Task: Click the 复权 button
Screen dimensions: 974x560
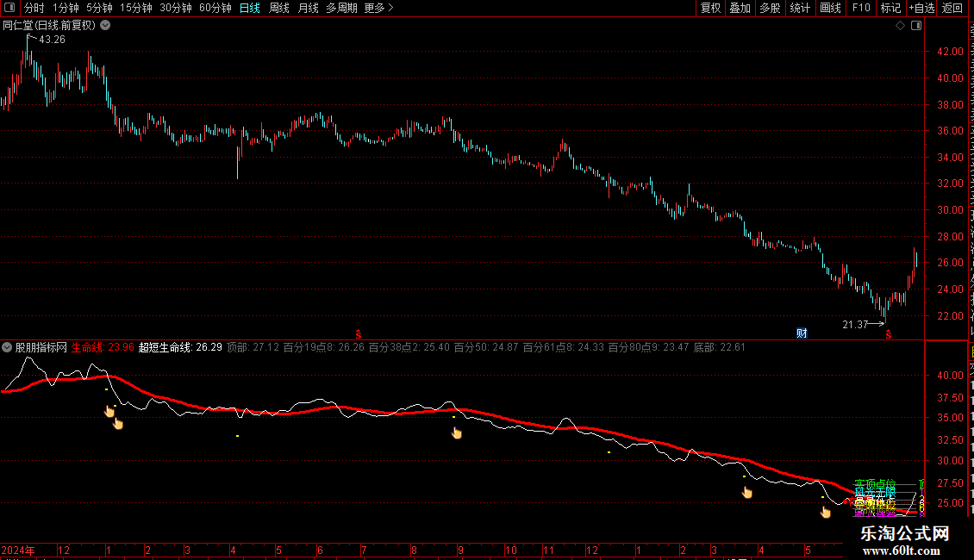Action: click(710, 8)
